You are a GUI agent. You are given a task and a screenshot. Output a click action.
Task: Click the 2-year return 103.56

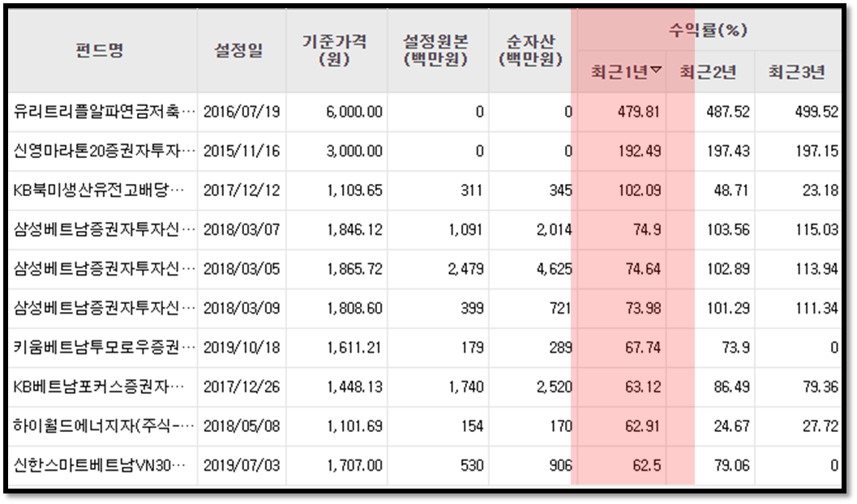pos(728,230)
